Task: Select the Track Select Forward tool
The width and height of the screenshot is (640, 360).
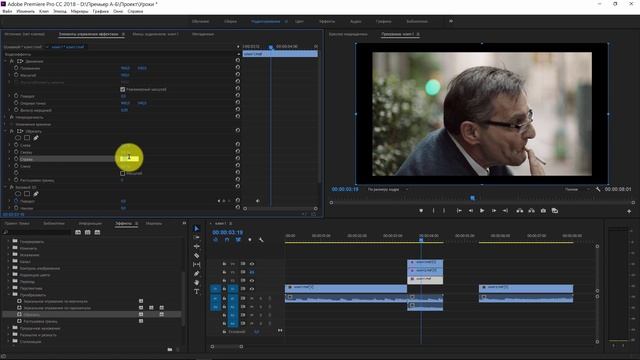Action: (x=196, y=237)
